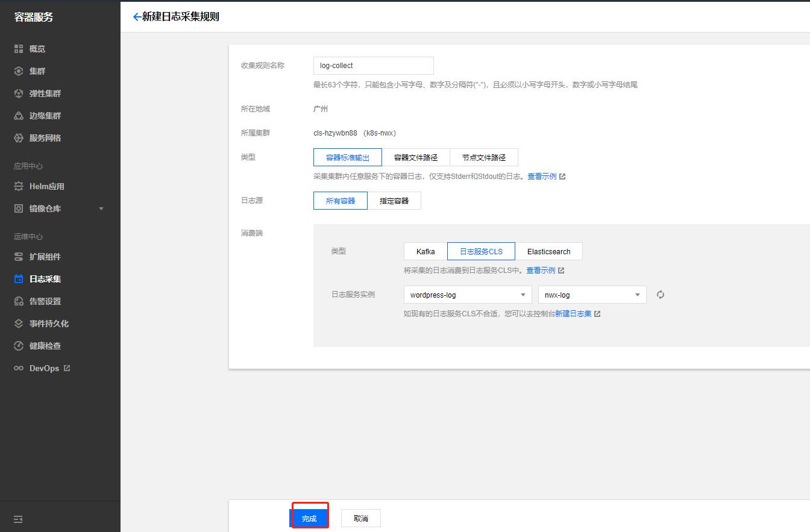
Task: Click region value 广州
Action: click(321, 109)
